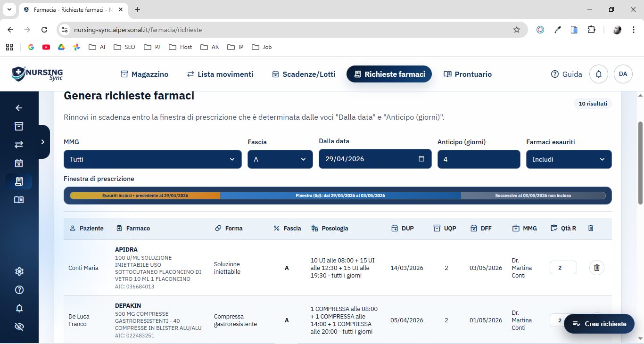Viewport: 644px width, 344px height.
Task: Delete the Conti Maria APIDRA row
Action: [597, 268]
